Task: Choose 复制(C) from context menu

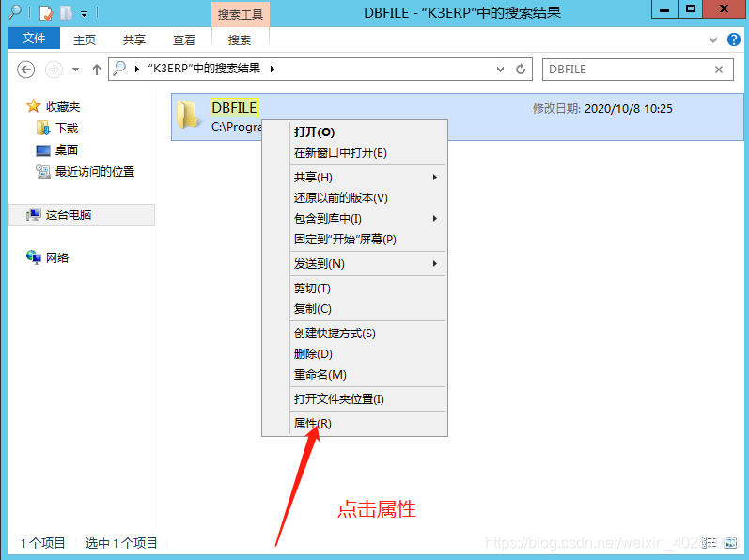Action: point(354,309)
